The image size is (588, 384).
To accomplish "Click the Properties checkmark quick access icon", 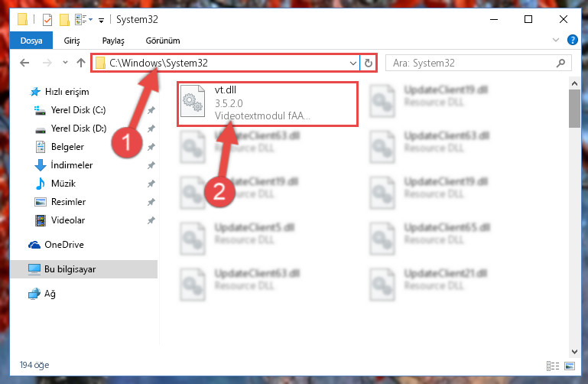I will coord(47,19).
